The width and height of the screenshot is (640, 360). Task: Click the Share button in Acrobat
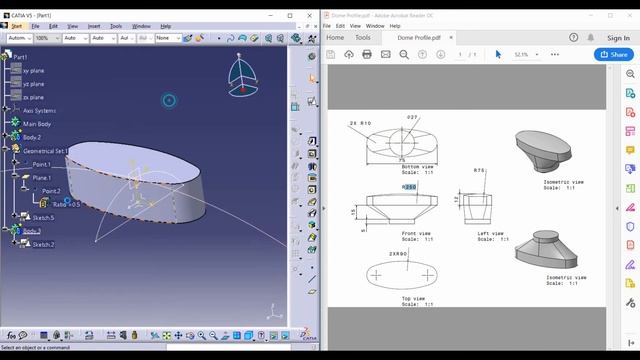click(614, 54)
